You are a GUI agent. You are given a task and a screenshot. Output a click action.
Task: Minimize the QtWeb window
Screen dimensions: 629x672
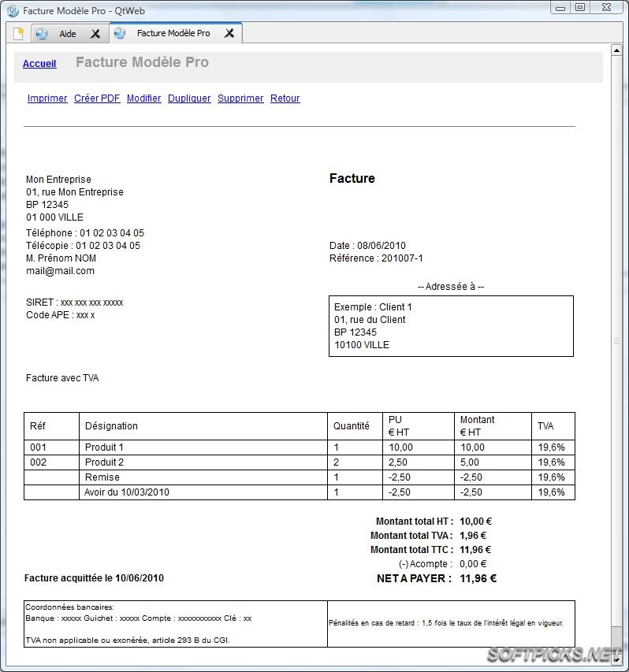(560, 8)
